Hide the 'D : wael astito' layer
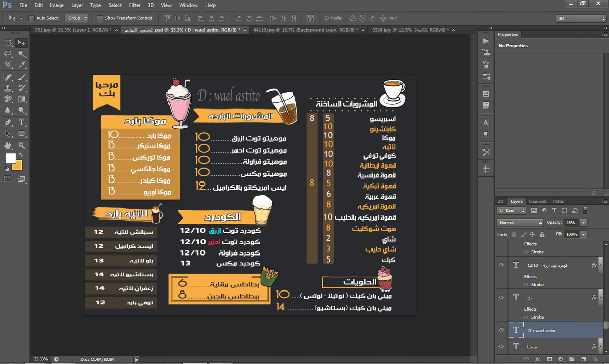The width and height of the screenshot is (609, 364). 501,330
